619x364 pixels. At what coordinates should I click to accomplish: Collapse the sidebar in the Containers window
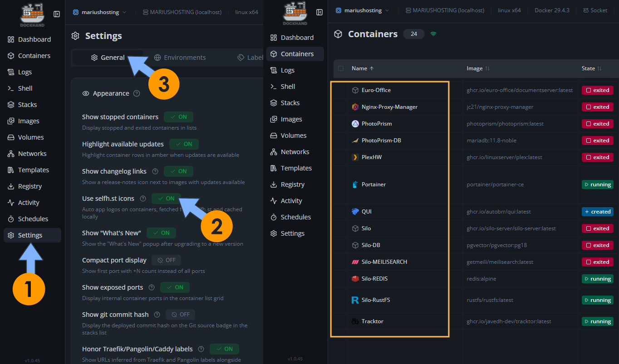click(x=319, y=12)
